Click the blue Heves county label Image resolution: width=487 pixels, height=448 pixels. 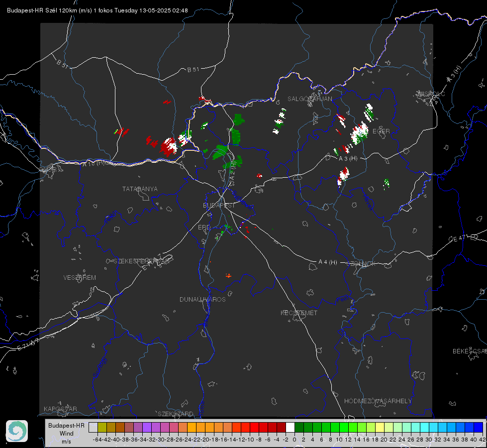pyautogui.click(x=368, y=202)
